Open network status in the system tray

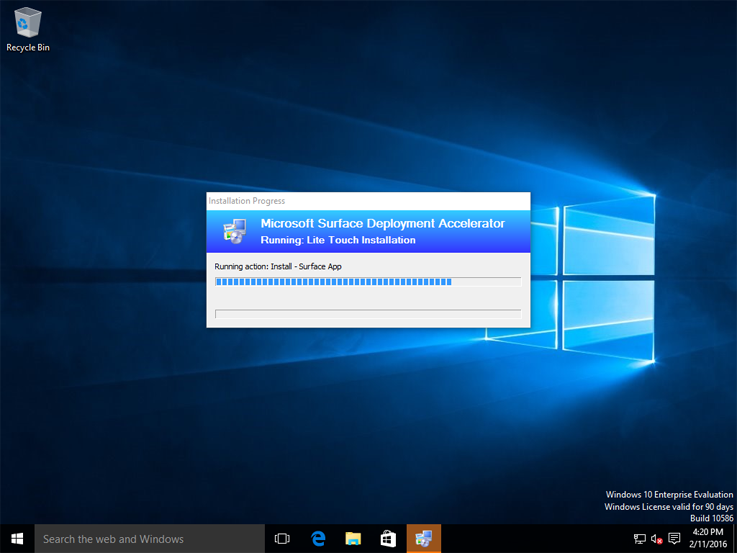(639, 538)
